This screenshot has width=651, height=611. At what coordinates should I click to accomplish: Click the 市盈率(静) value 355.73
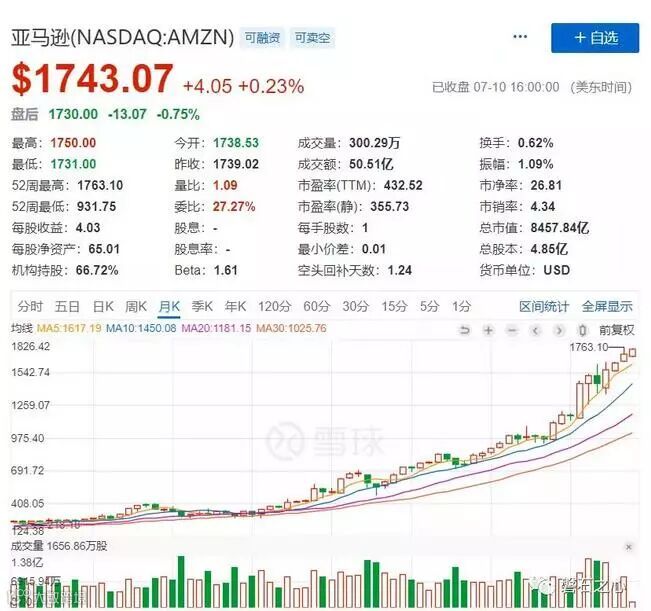[390, 206]
